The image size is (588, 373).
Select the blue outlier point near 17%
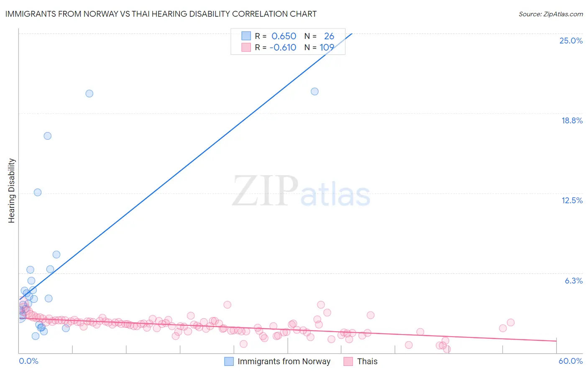pos(48,136)
